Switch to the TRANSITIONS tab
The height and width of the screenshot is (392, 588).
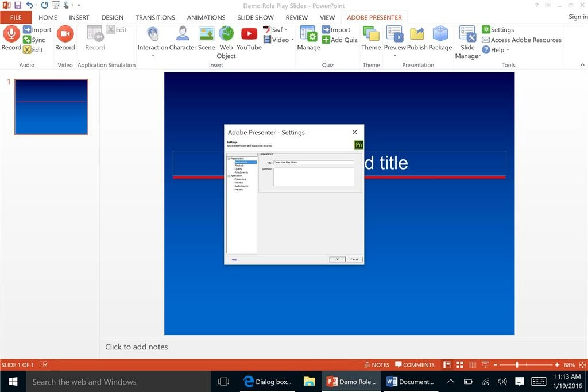coord(155,17)
